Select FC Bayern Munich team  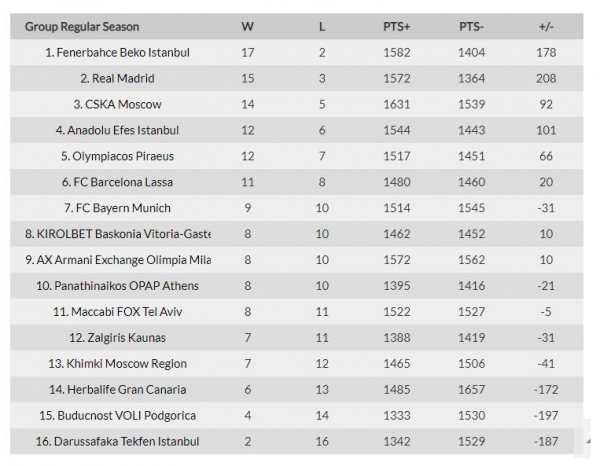123,208
